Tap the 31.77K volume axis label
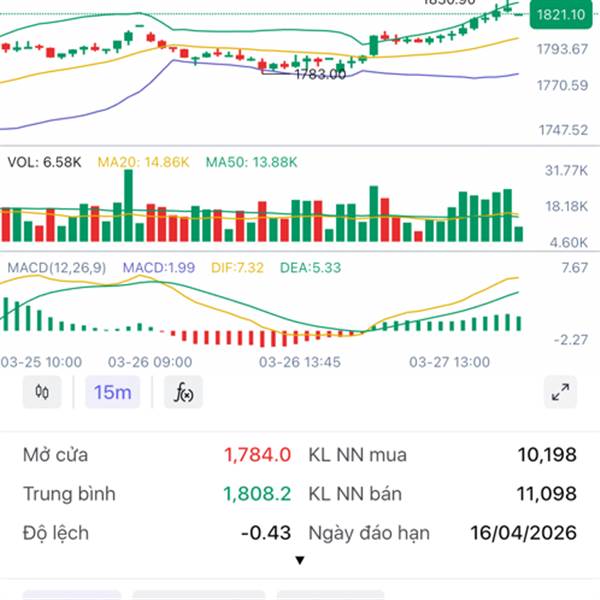The image size is (600, 600). click(566, 170)
